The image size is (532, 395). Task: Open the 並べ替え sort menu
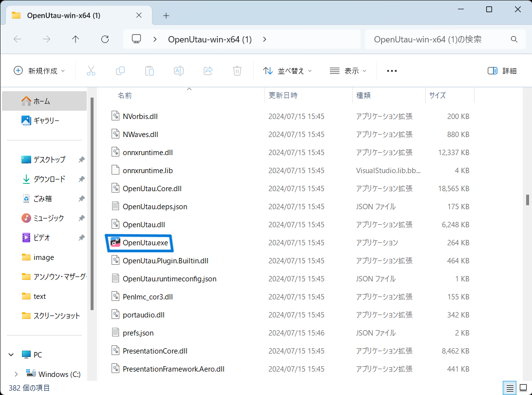click(287, 71)
